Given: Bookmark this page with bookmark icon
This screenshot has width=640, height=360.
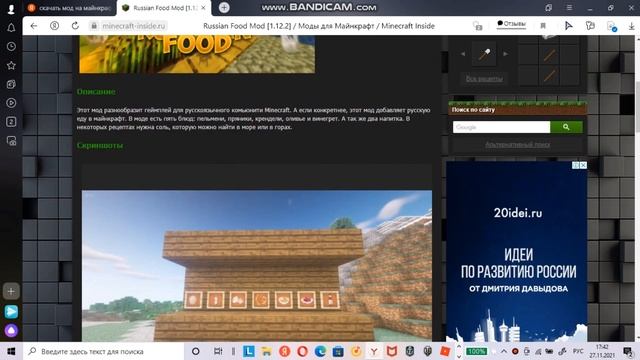Looking at the screenshot, I should click(x=543, y=26).
